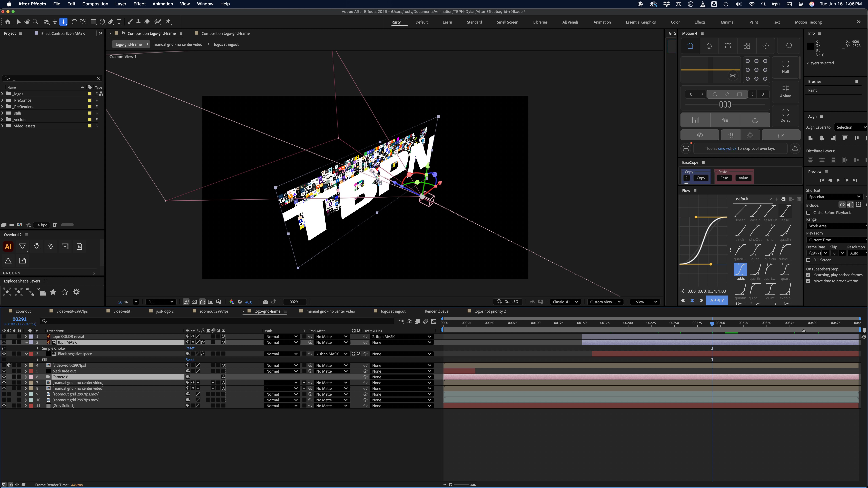This screenshot has height=488, width=868.
Task: Collapse the Black negative space layer
Action: pos(27,354)
